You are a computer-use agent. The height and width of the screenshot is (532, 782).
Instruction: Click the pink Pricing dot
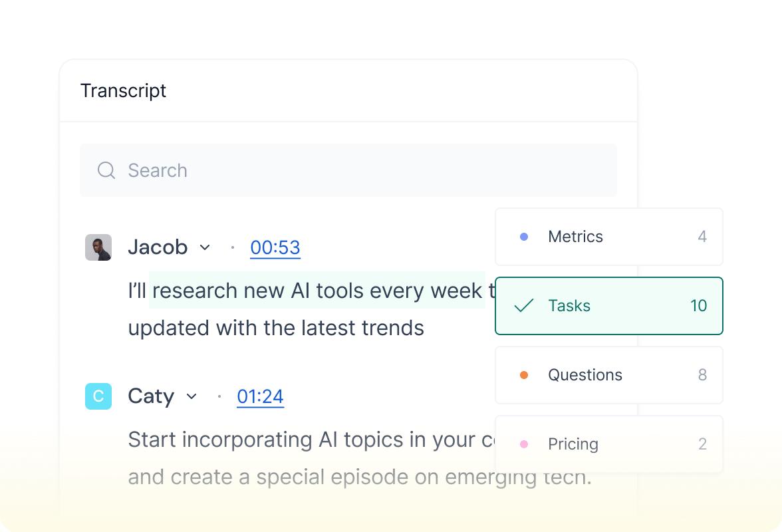524,444
